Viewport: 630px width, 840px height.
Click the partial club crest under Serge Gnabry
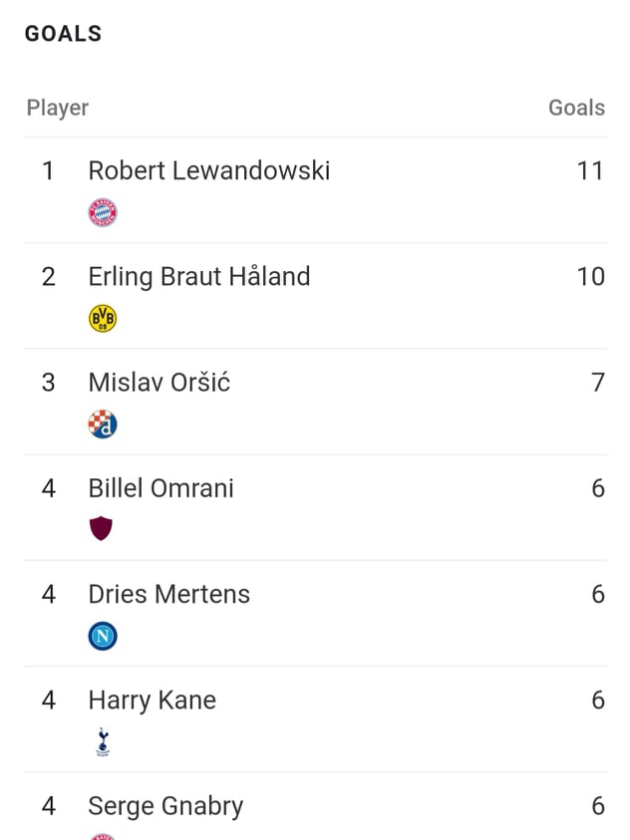pos(103,836)
